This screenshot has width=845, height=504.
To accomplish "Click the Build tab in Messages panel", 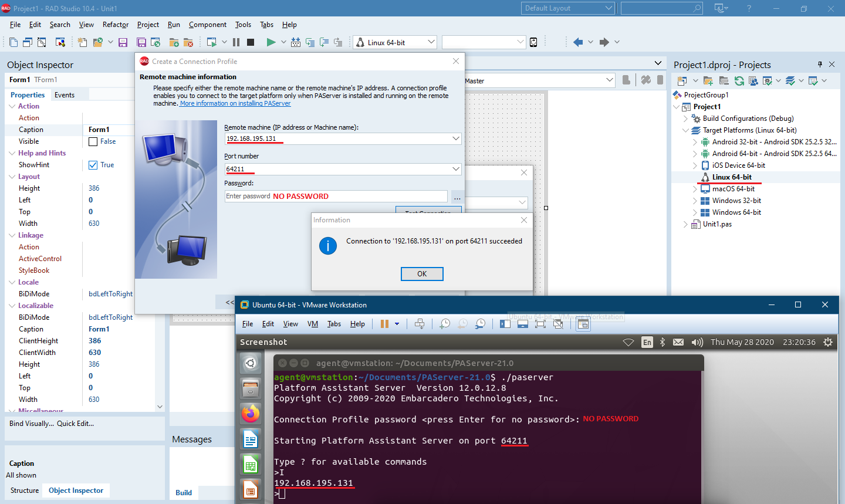I will tap(184, 493).
